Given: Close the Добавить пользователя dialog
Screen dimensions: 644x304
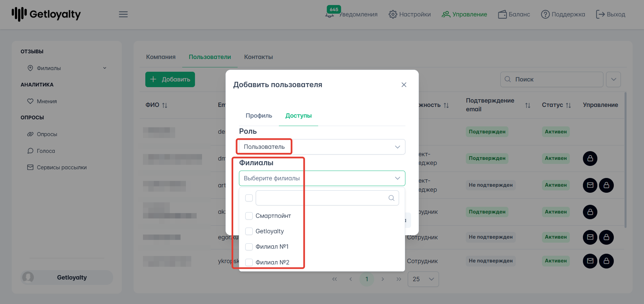Looking at the screenshot, I should [x=404, y=85].
